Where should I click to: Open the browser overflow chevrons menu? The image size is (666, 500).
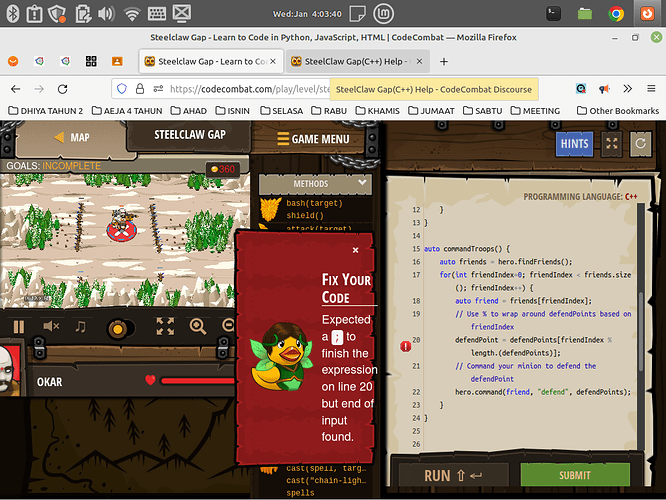click(x=627, y=88)
